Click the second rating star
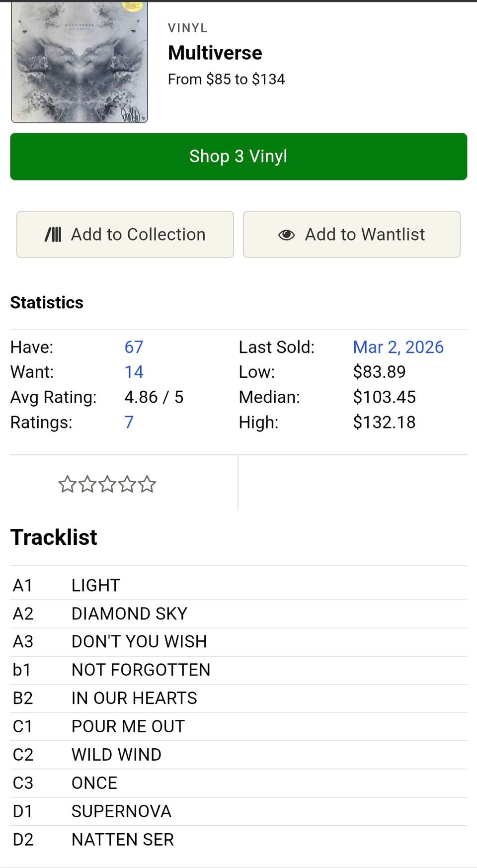Viewport: 477px width, 868px height. pos(87,484)
